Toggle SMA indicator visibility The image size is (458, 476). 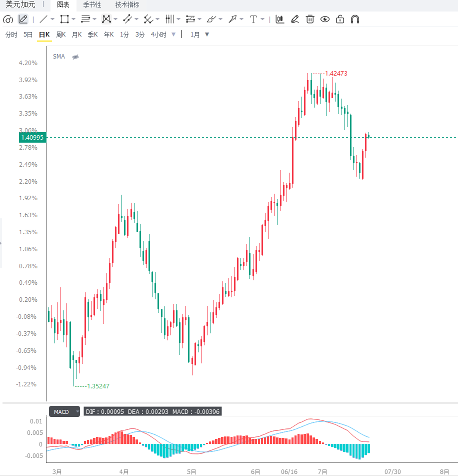coord(75,57)
